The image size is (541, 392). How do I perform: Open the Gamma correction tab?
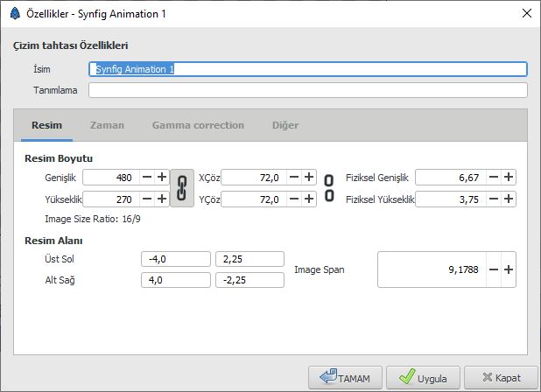[198, 125]
